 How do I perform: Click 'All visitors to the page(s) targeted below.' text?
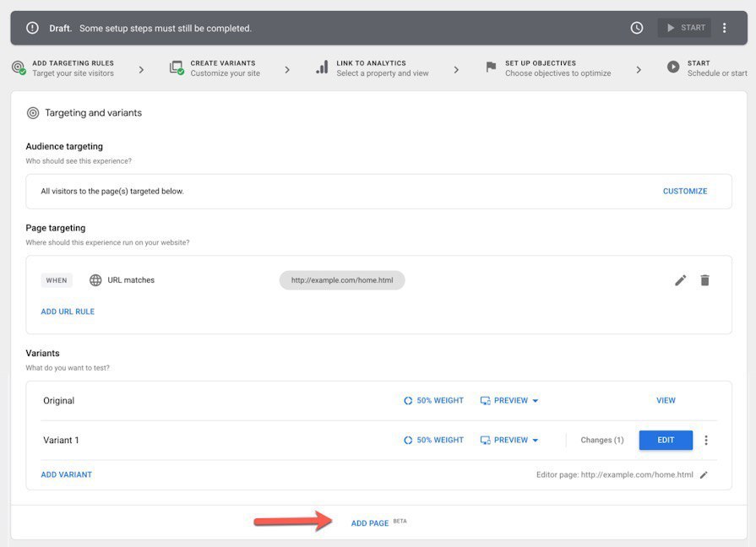112,192
